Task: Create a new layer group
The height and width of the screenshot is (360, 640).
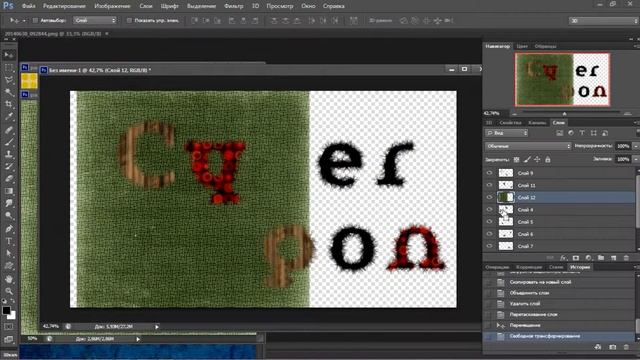Action: [601, 258]
